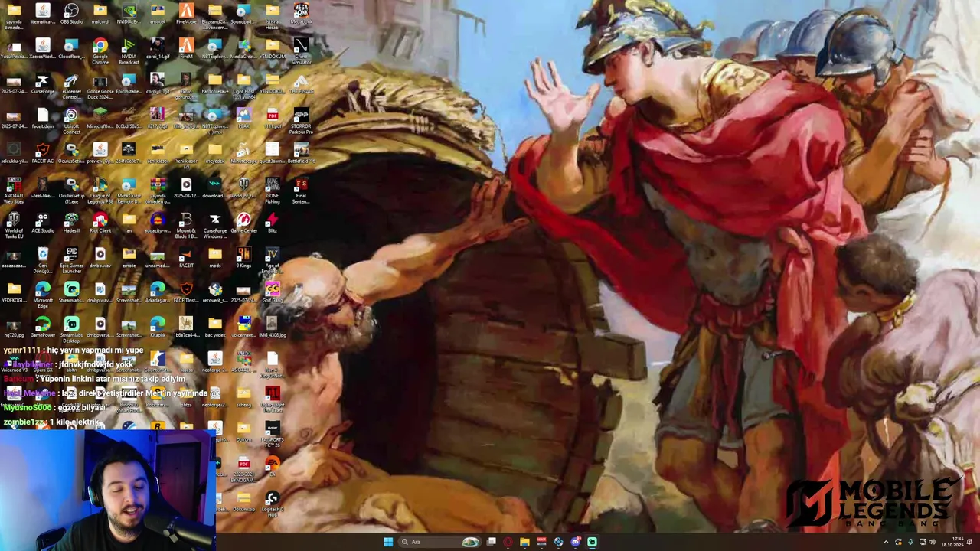Open the mods folder
Image resolution: width=980 pixels, height=551 pixels.
[215, 258]
